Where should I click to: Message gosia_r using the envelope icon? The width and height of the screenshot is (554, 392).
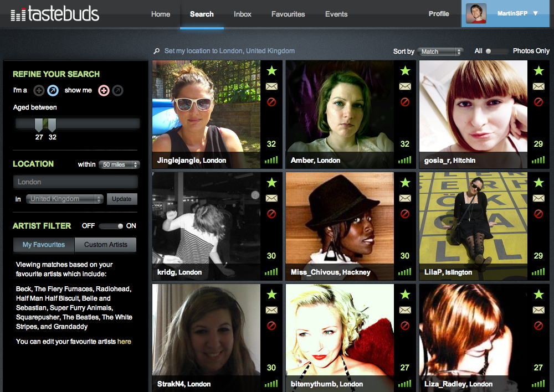[x=539, y=86]
